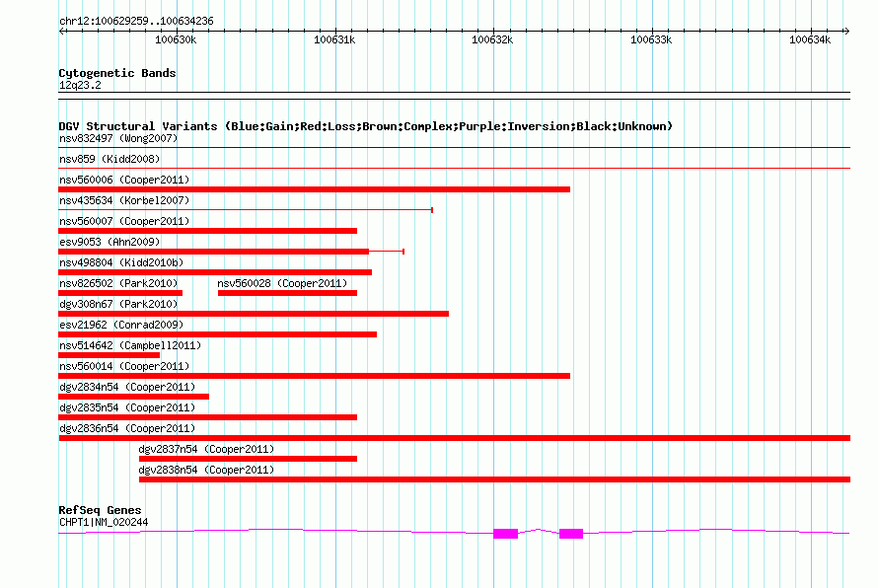Viewport: 878px width, 588px height.
Task: Click the nsv859 (Kidd2008) label
Action: coord(110,159)
